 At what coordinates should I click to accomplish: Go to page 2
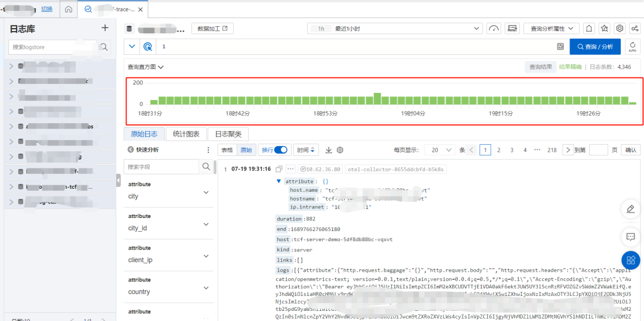click(499, 150)
